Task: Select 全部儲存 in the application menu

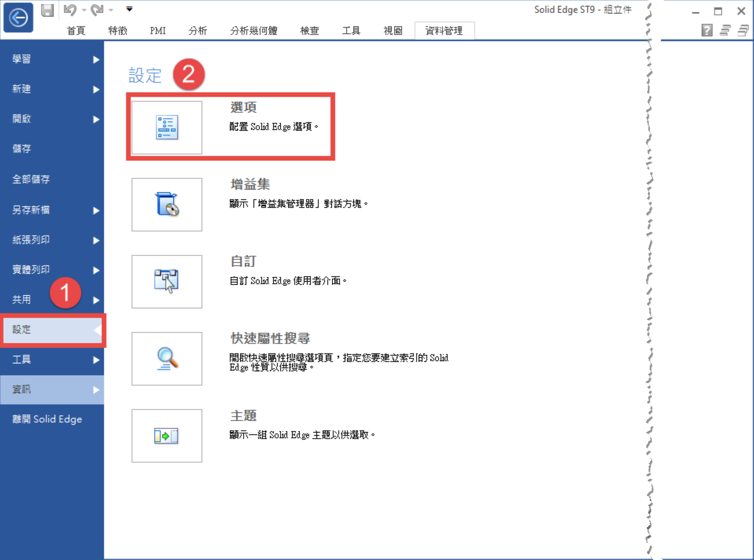Action: pyautogui.click(x=52, y=179)
